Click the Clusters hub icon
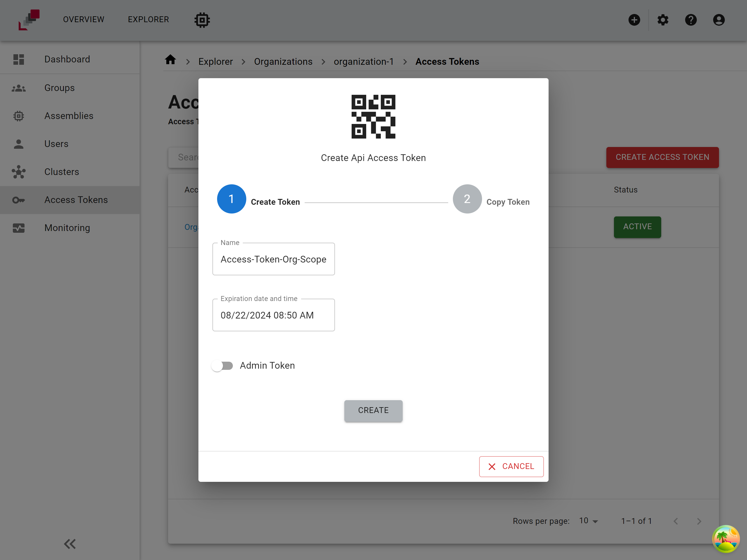 [x=19, y=172]
